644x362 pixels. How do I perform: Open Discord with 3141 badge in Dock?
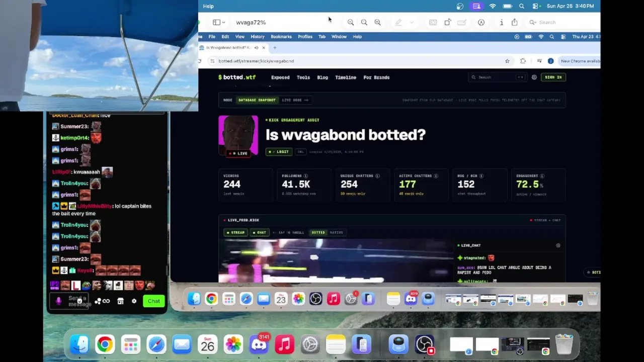tap(259, 344)
